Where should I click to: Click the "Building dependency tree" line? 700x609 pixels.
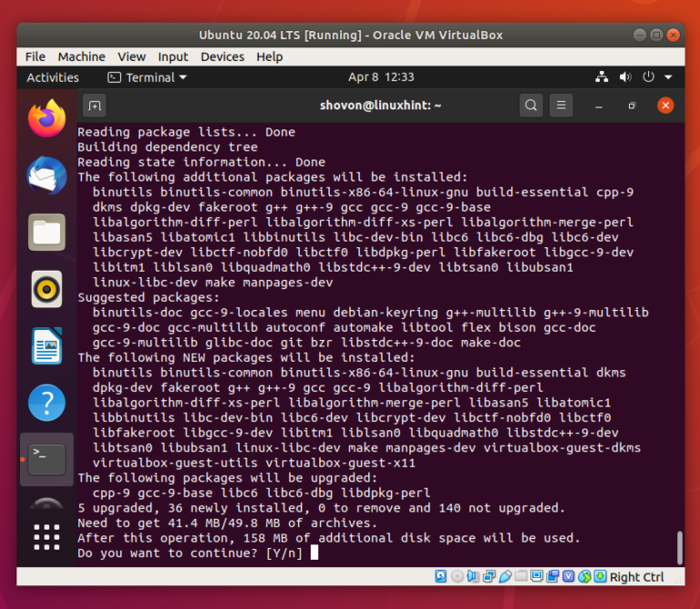pyautogui.click(x=168, y=147)
